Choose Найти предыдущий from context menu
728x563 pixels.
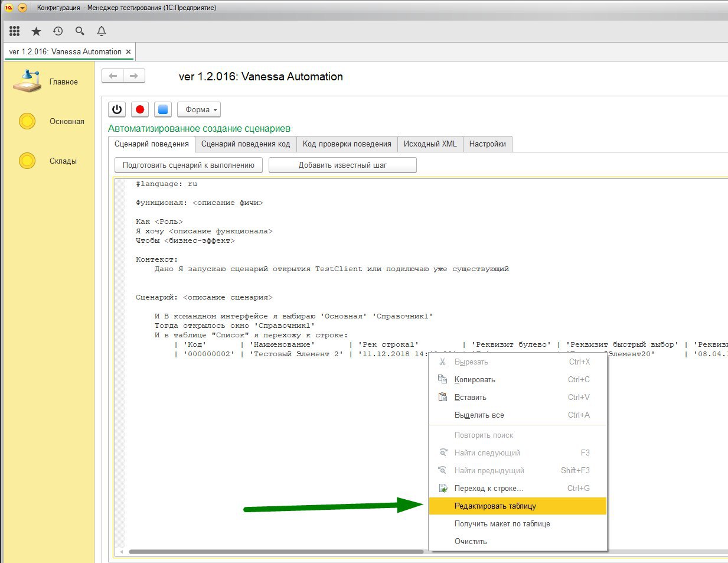[x=518, y=471]
